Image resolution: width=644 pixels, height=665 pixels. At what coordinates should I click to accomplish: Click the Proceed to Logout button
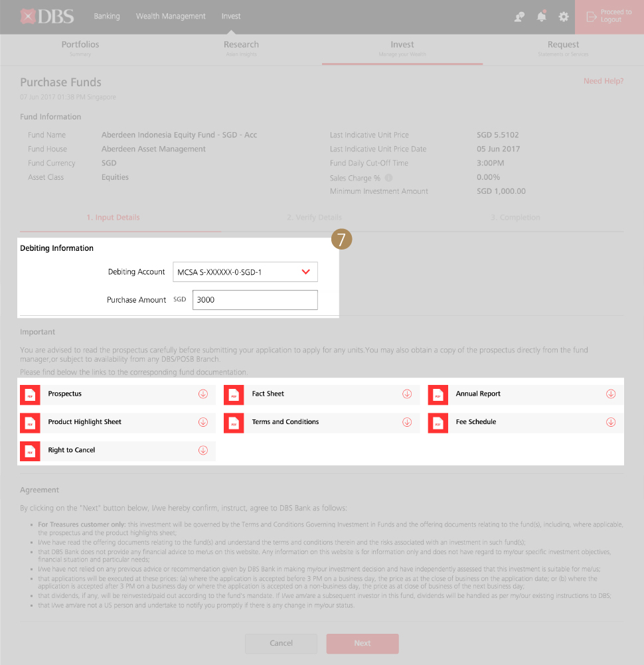[609, 17]
